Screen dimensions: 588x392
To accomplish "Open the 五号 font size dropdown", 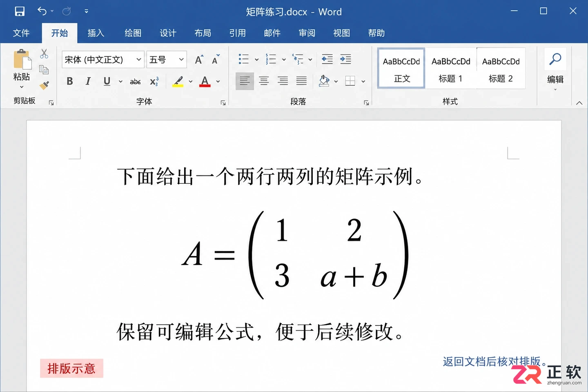I will tap(181, 60).
